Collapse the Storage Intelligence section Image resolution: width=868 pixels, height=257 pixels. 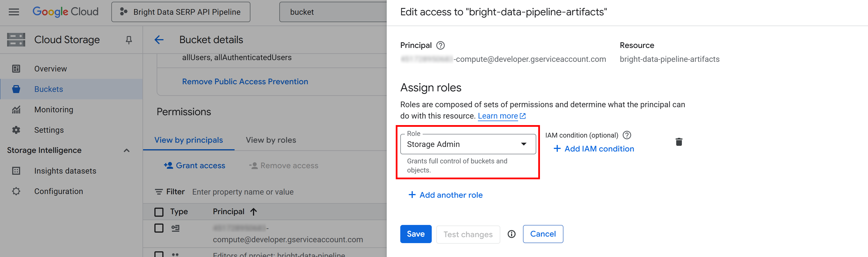point(127,150)
